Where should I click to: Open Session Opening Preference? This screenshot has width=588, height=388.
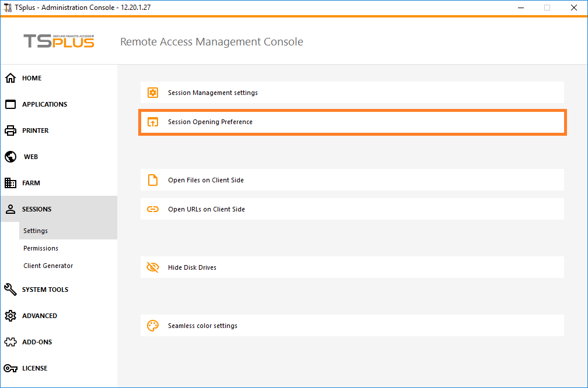click(x=210, y=122)
